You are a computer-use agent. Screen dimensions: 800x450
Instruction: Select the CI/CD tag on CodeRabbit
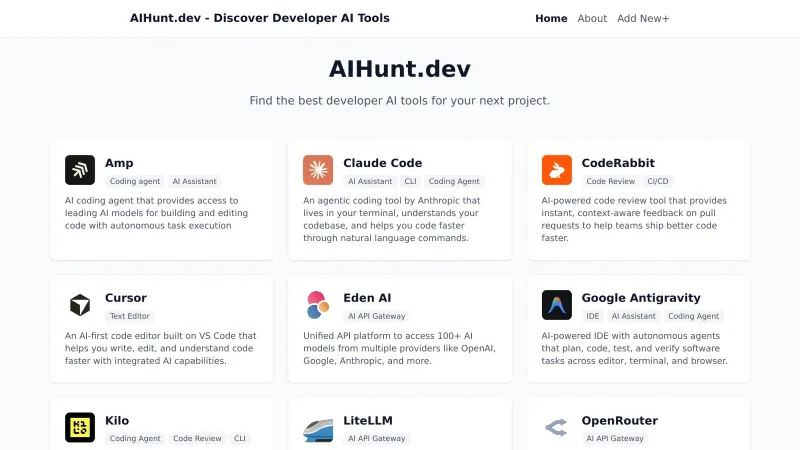[x=658, y=182]
